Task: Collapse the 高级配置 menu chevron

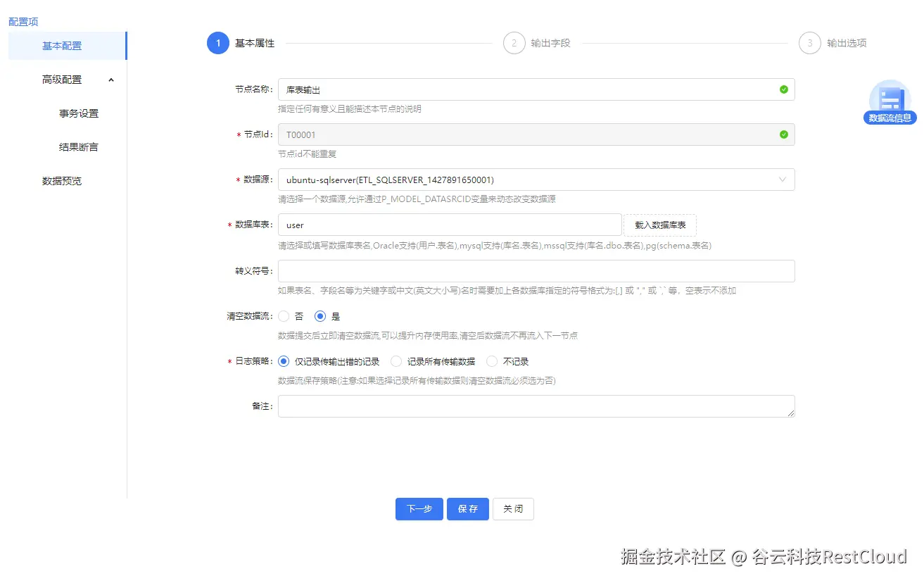Action: coord(111,80)
